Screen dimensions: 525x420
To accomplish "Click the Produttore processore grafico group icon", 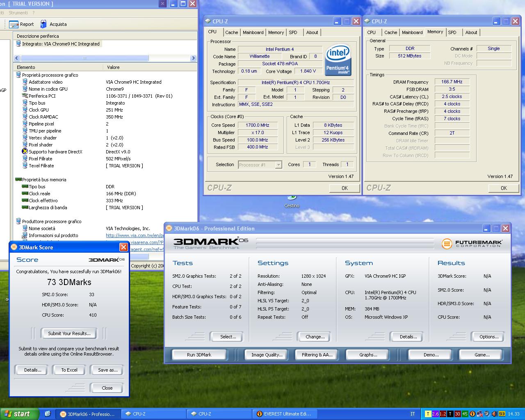I will coord(18,221).
